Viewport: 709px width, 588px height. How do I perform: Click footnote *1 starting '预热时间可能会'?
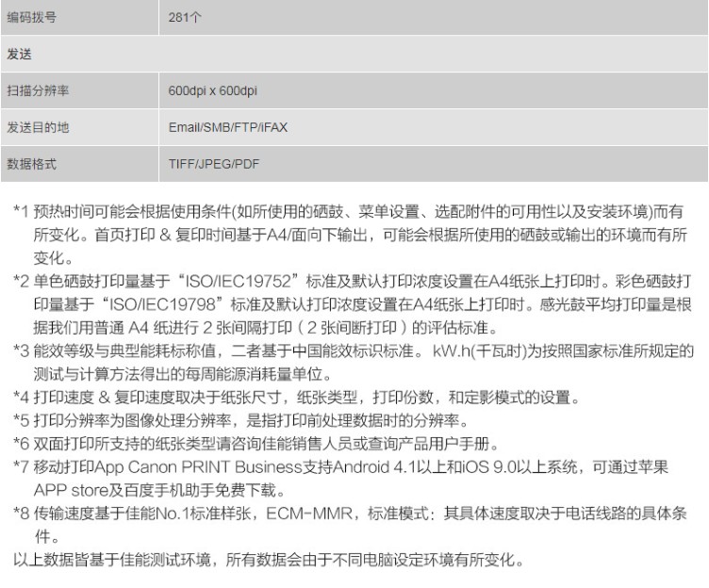(349, 235)
